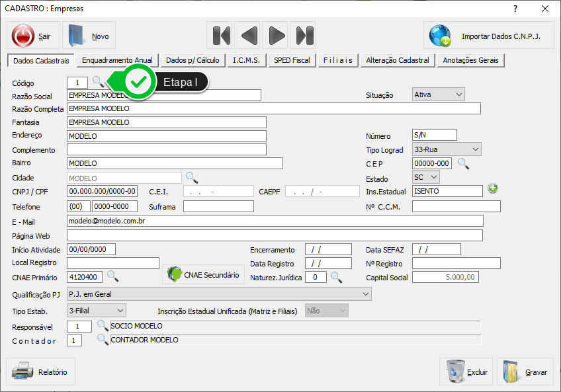Search CEP using the magnifier icon
561x392 pixels.
coord(463,163)
